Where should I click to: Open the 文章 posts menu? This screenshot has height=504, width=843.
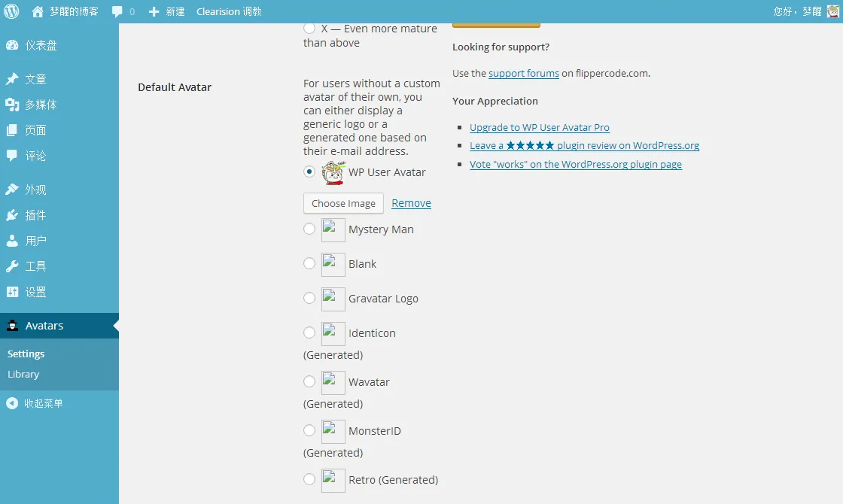35,79
